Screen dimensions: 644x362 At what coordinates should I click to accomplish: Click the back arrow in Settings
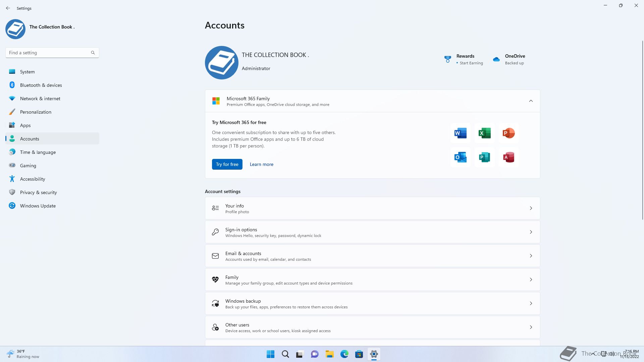(x=8, y=8)
